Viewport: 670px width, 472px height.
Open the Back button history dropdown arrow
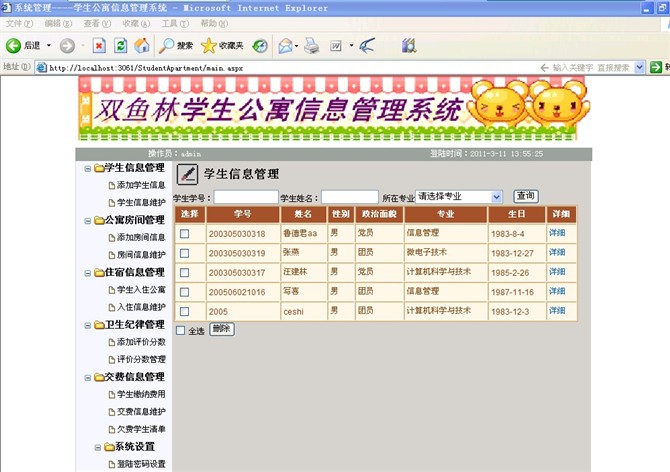pyautogui.click(x=49, y=45)
